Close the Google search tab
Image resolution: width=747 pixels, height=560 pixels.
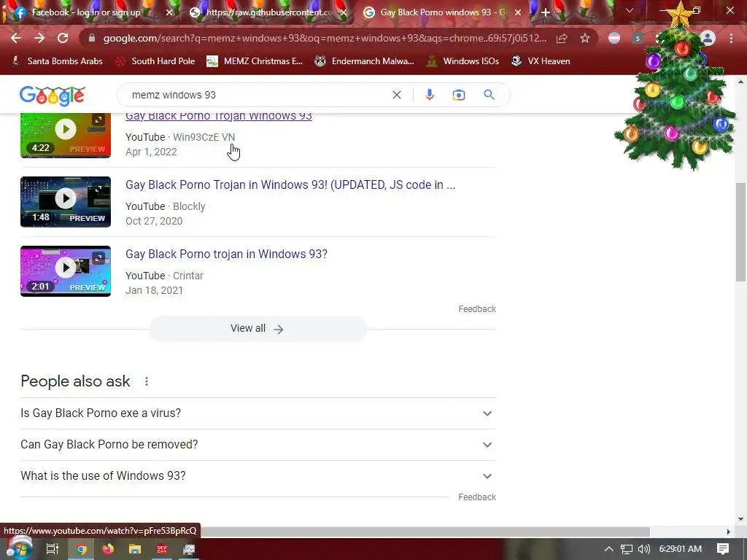point(518,12)
